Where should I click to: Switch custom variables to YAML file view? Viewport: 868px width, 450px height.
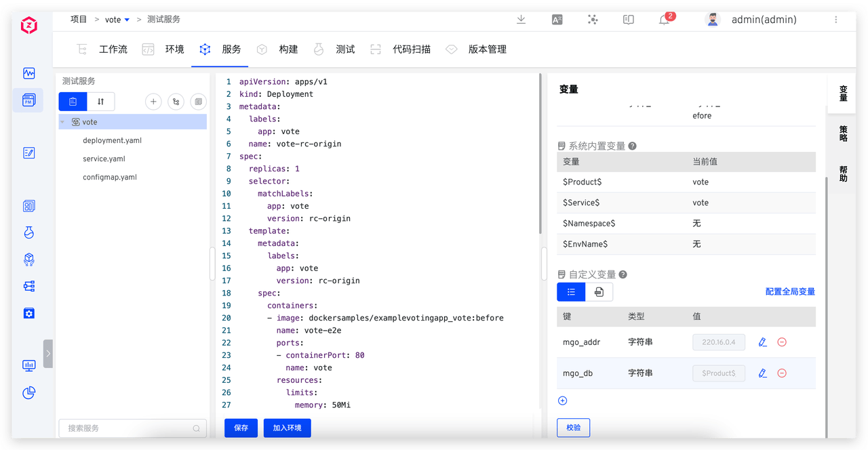click(x=599, y=291)
